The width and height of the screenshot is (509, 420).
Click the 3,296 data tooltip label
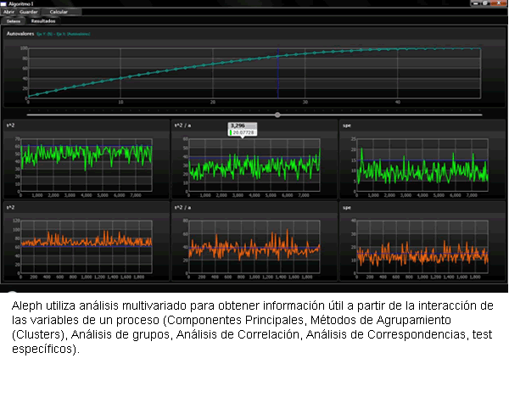(x=238, y=125)
